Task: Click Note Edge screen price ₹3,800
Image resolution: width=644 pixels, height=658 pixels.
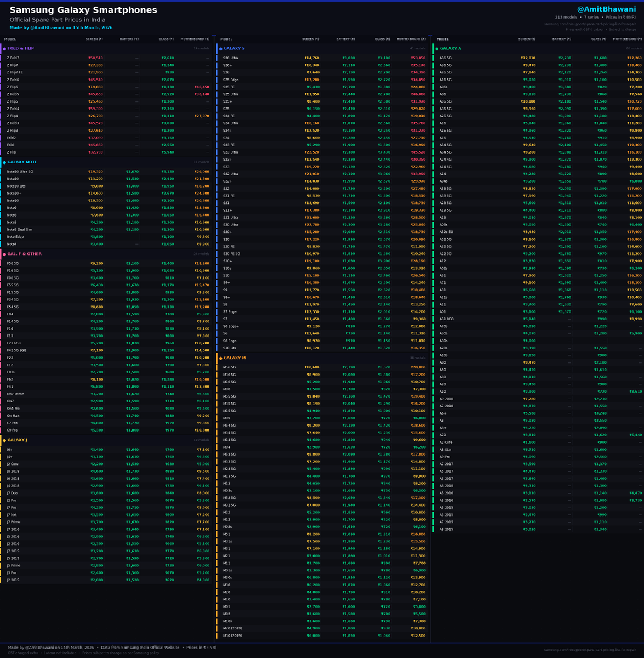Action: [x=96, y=237]
